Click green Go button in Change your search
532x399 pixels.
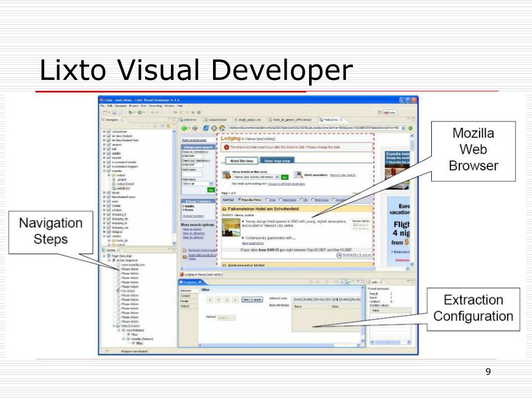[x=211, y=190]
